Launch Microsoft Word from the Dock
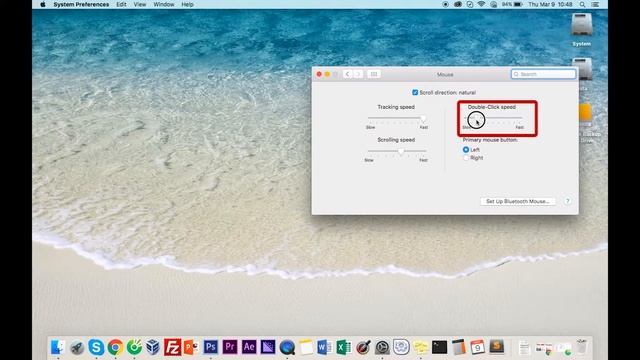Image resolution: width=640 pixels, height=360 pixels. (x=325, y=347)
